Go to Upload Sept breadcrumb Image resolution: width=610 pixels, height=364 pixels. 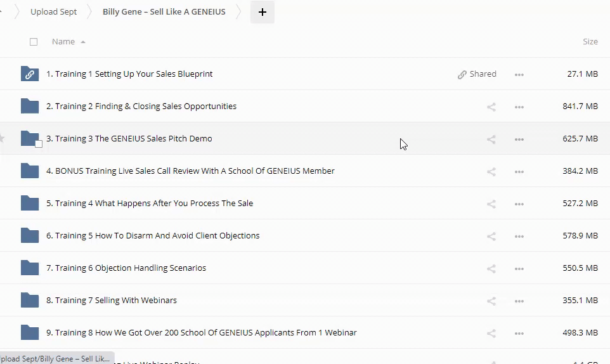tap(54, 12)
